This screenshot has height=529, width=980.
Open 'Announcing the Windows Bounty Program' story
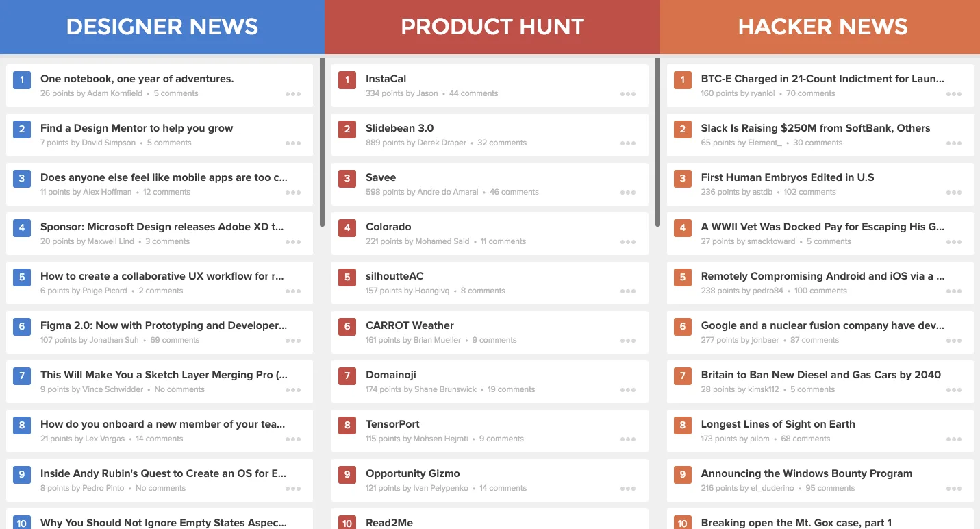(807, 473)
